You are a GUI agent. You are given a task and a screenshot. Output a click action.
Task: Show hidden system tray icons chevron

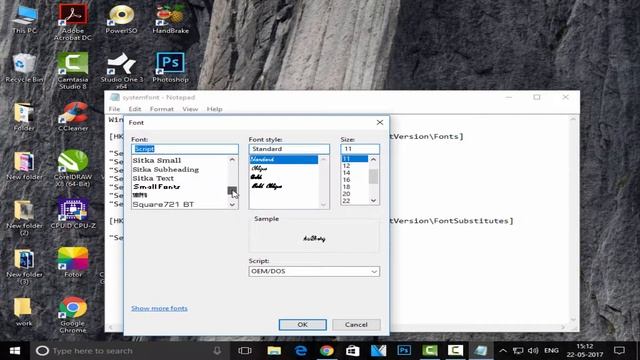coord(503,351)
